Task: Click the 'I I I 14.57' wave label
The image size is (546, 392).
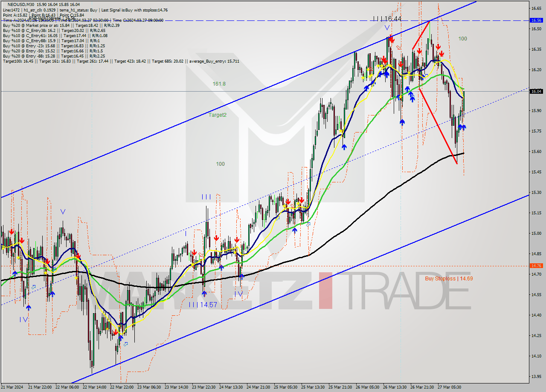Action: point(203,304)
